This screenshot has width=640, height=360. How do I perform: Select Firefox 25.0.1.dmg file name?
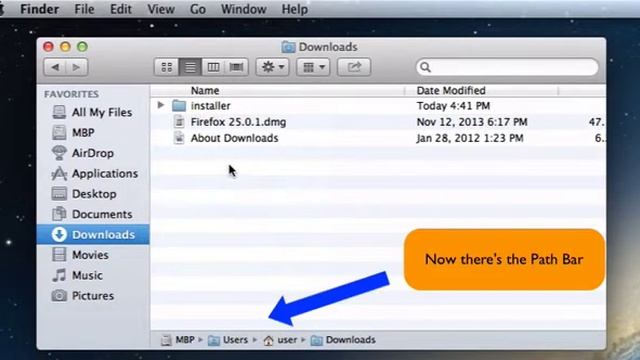(x=238, y=122)
